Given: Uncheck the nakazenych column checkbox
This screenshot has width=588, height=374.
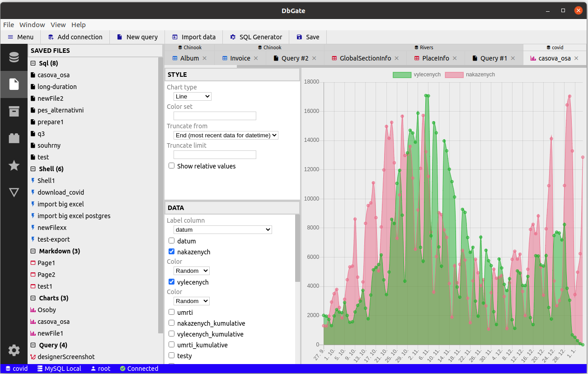Looking at the screenshot, I should click(172, 252).
